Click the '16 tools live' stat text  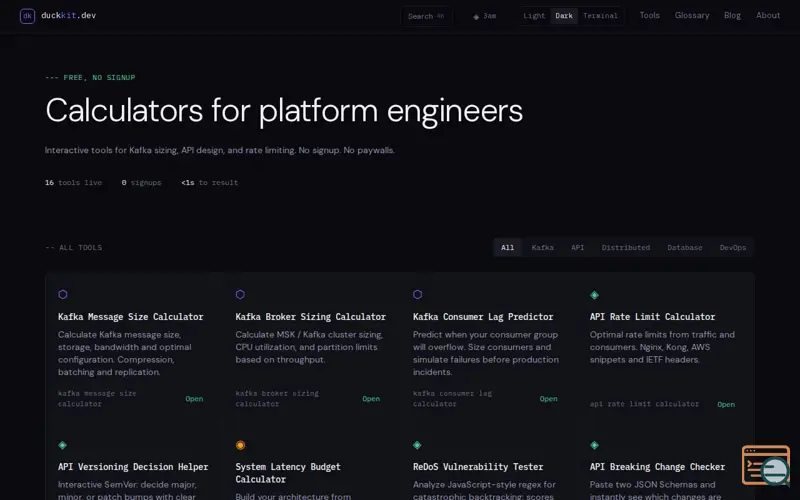[x=73, y=183]
